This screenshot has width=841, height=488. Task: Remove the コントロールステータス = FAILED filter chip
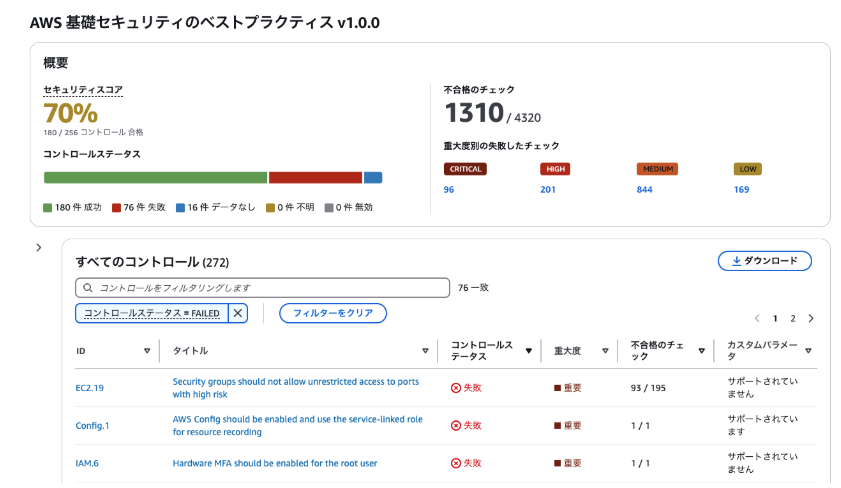238,313
